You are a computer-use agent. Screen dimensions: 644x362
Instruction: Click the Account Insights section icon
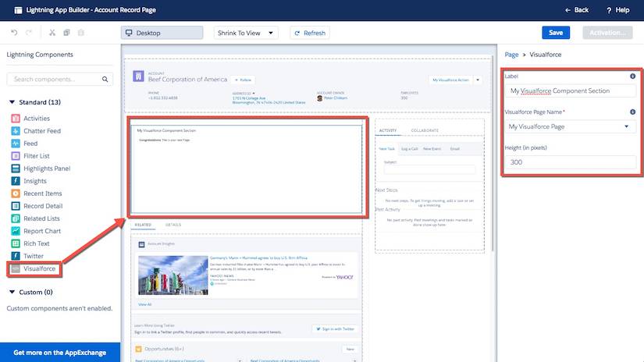[x=141, y=244]
